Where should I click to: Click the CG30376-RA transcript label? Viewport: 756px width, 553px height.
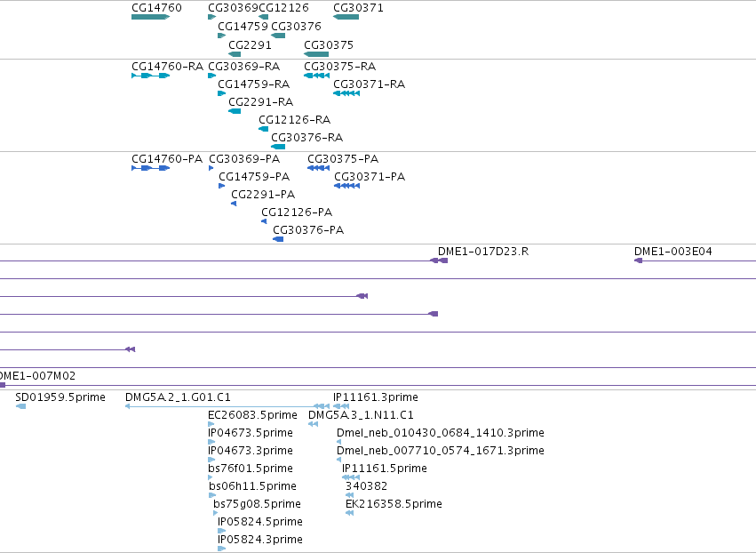[x=306, y=138]
